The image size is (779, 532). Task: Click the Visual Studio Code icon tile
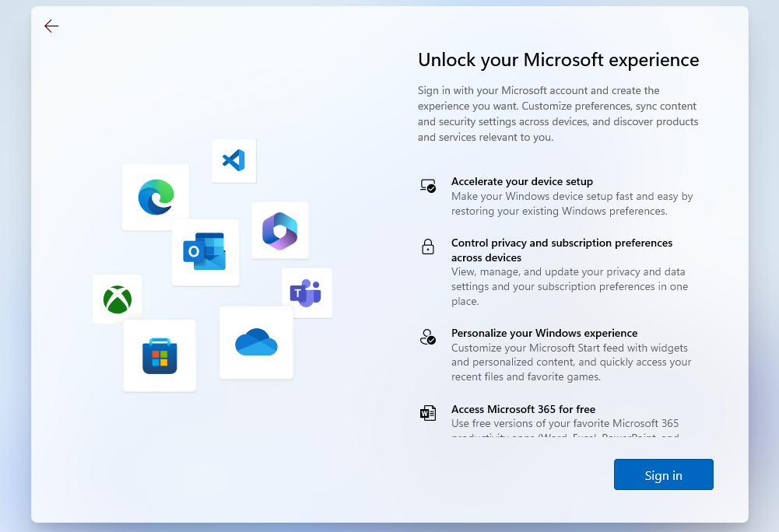point(234,161)
